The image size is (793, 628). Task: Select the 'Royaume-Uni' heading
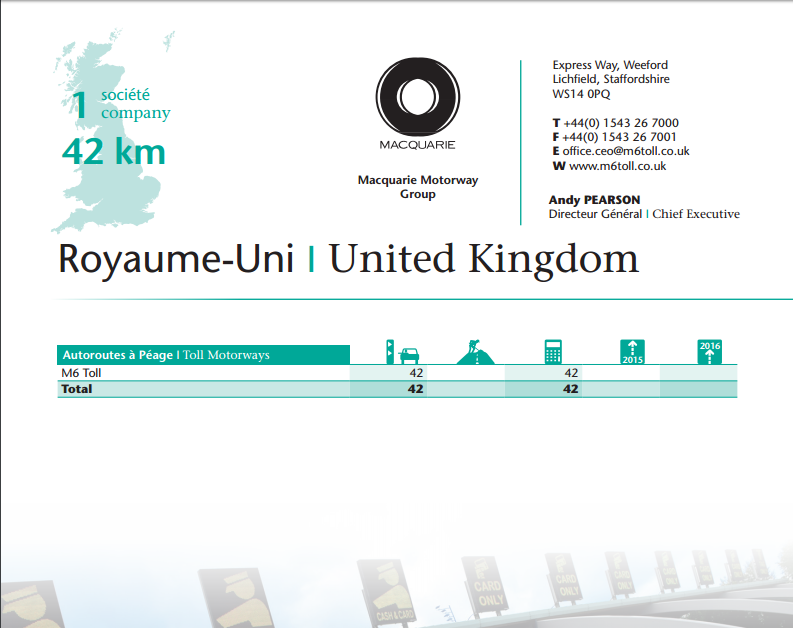coord(176,260)
